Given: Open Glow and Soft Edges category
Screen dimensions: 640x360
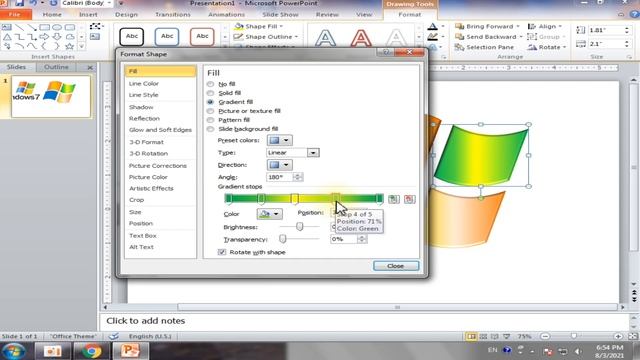Looking at the screenshot, I should [x=160, y=130].
